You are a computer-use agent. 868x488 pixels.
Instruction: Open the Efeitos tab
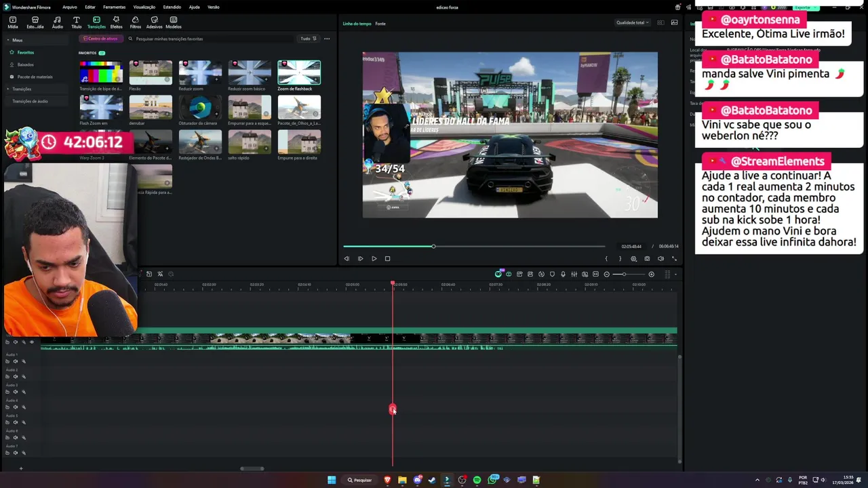pyautogui.click(x=116, y=22)
